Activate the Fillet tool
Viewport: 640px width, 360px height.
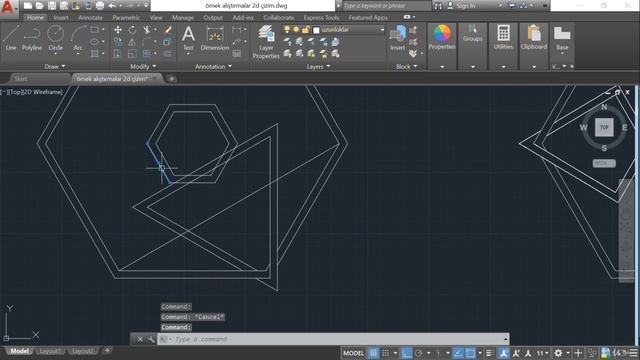click(147, 42)
